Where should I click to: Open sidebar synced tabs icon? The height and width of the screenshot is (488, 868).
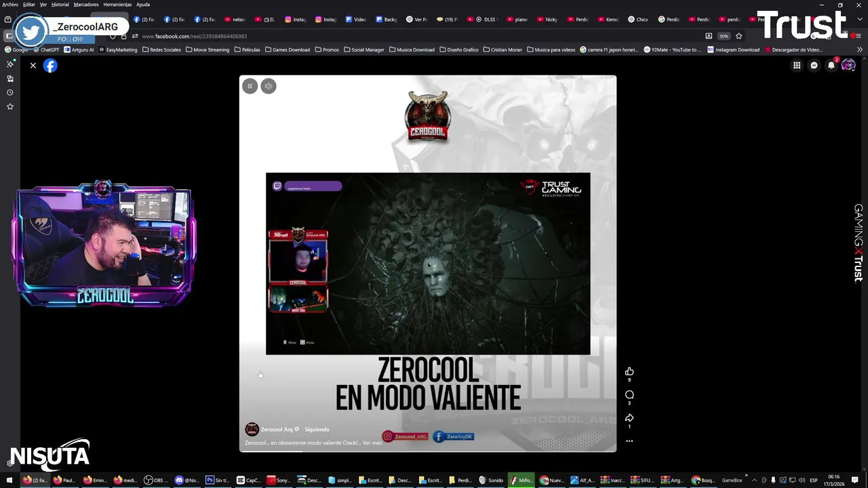[x=10, y=78]
